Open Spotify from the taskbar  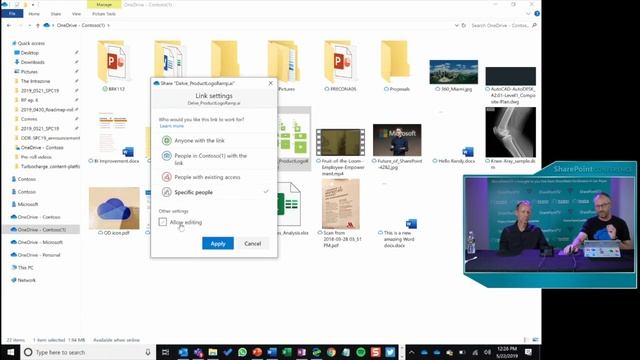[x=361, y=352]
